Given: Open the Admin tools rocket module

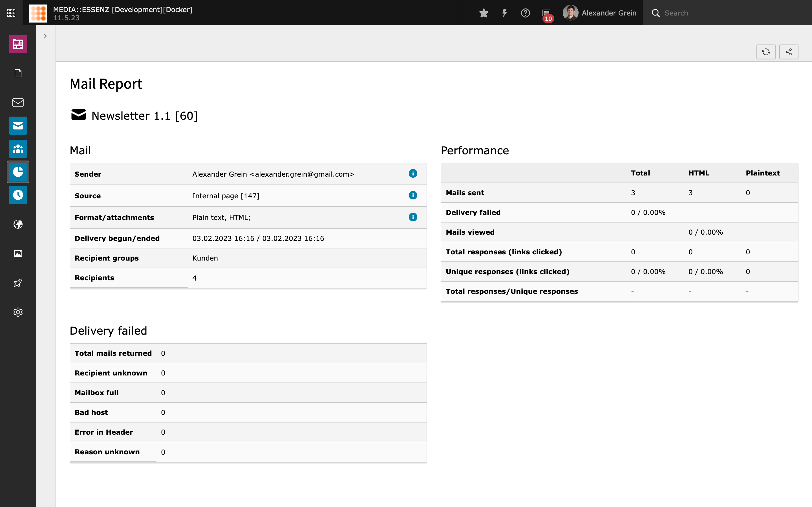Looking at the screenshot, I should 18,283.
